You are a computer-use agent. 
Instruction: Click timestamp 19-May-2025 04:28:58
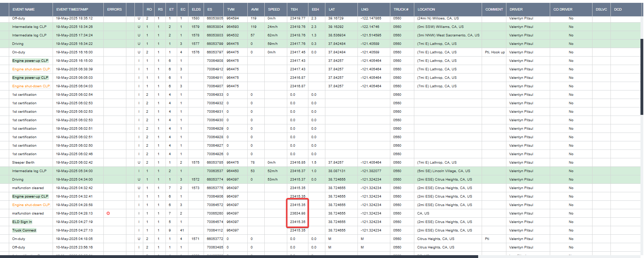74,205
